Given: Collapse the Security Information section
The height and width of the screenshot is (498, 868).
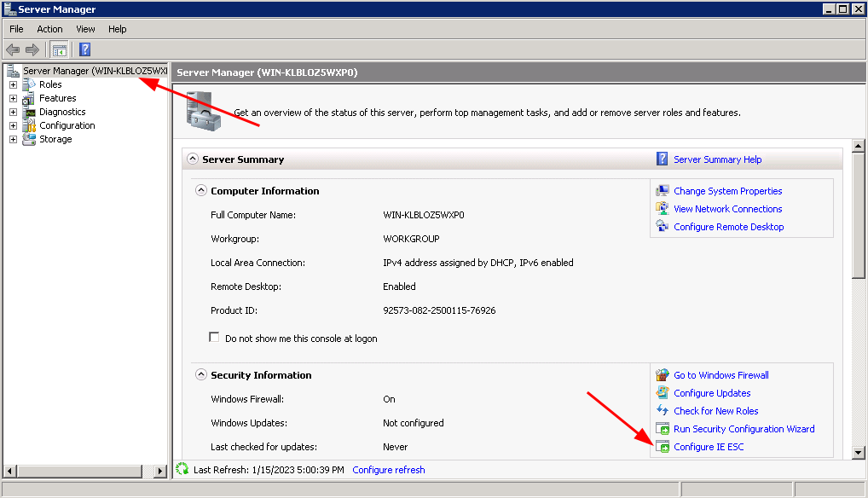Looking at the screenshot, I should click(201, 374).
